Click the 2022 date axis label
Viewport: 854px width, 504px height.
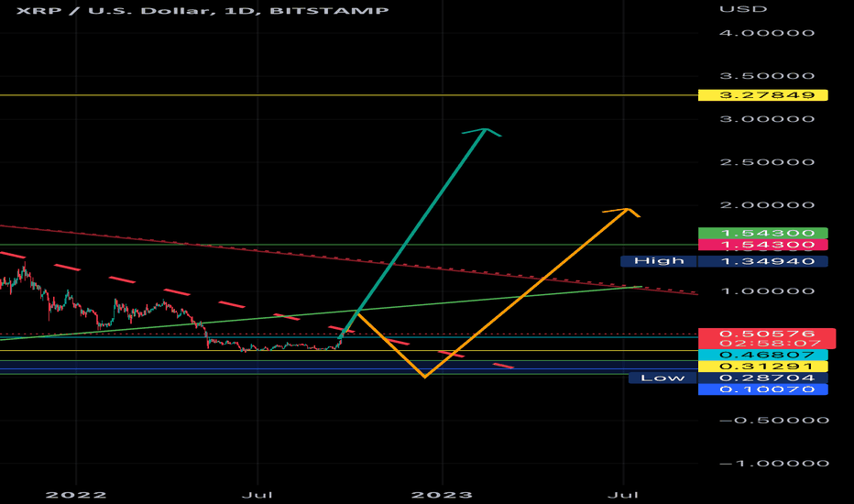[x=76, y=495]
